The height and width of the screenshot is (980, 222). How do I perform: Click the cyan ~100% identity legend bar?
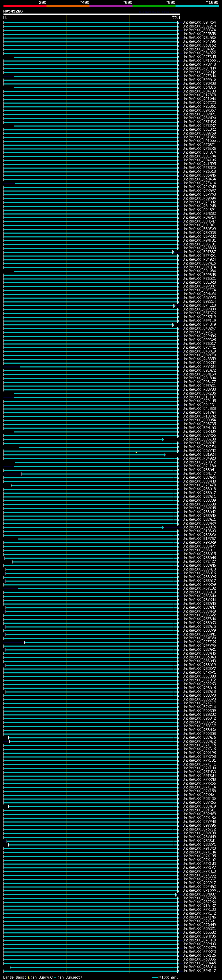click(197, 6)
